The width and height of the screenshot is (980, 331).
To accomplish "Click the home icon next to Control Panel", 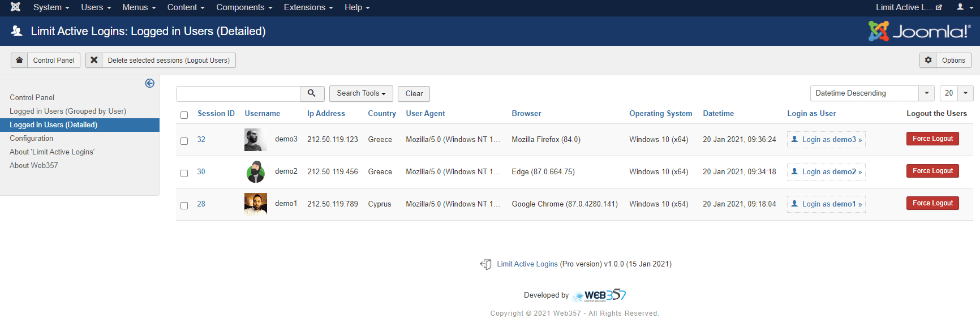I will click(19, 60).
